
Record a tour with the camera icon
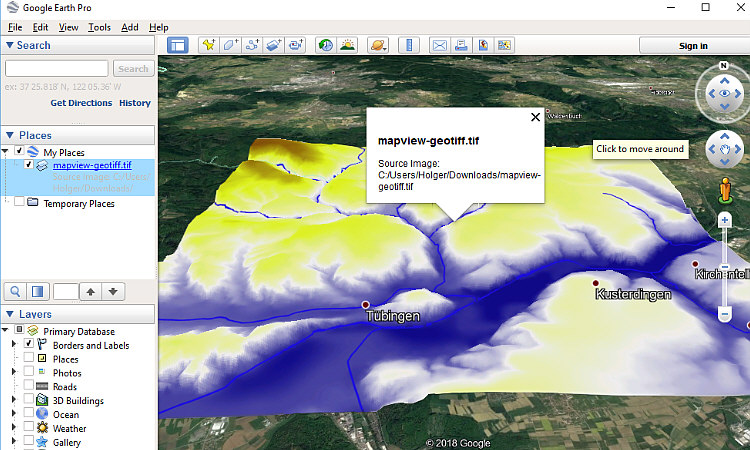[295, 45]
